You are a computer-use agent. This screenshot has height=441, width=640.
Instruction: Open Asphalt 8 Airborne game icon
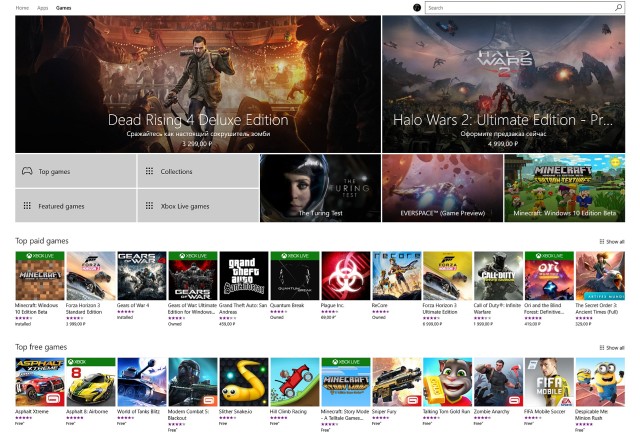(x=91, y=382)
